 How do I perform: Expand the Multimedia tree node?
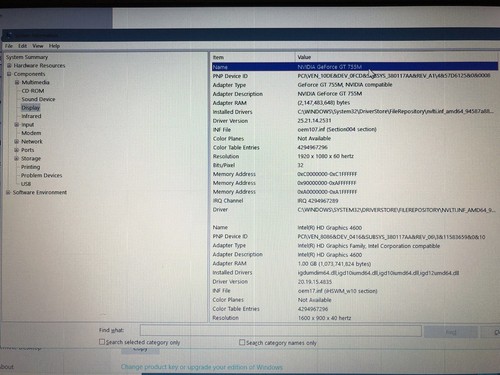pos(17,82)
